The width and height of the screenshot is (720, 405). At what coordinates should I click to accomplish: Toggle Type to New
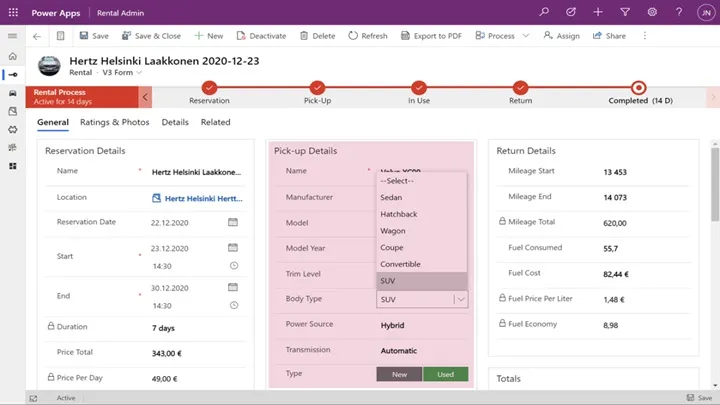tap(398, 374)
